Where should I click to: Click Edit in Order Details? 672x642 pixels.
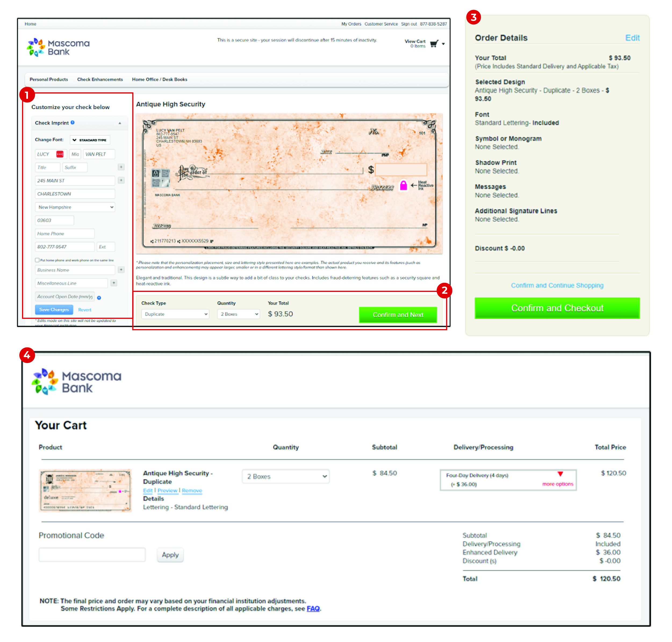coord(632,38)
